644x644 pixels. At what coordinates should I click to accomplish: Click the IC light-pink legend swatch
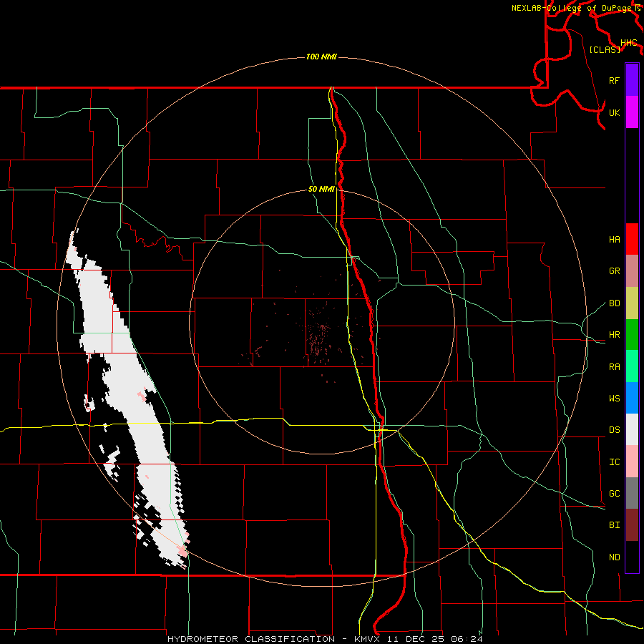(x=632, y=462)
